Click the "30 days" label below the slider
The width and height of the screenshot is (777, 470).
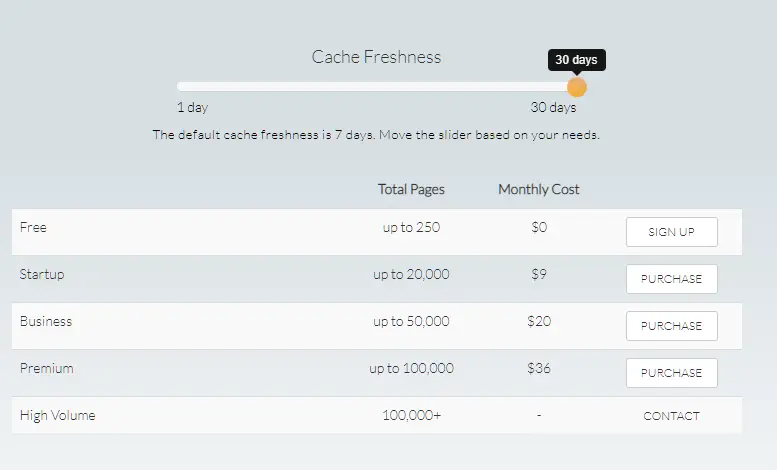click(x=553, y=108)
